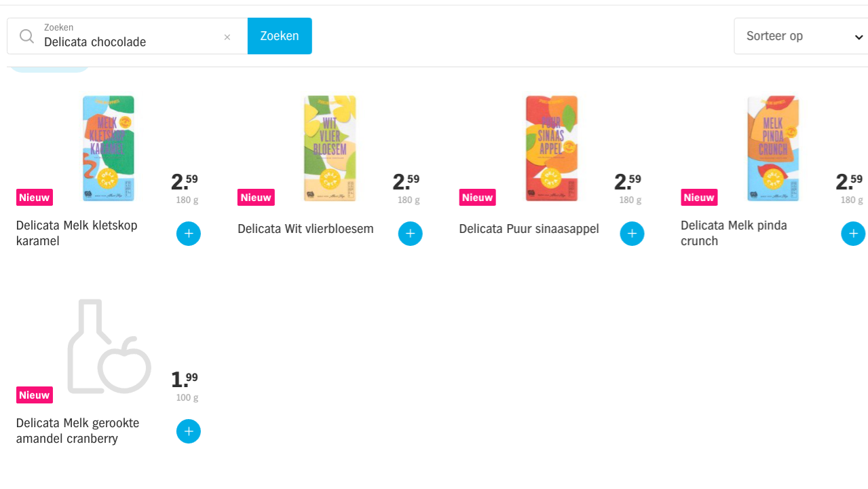Open Delicata Wit vlierbloesem title link
The image size is (868, 489).
coord(305,229)
